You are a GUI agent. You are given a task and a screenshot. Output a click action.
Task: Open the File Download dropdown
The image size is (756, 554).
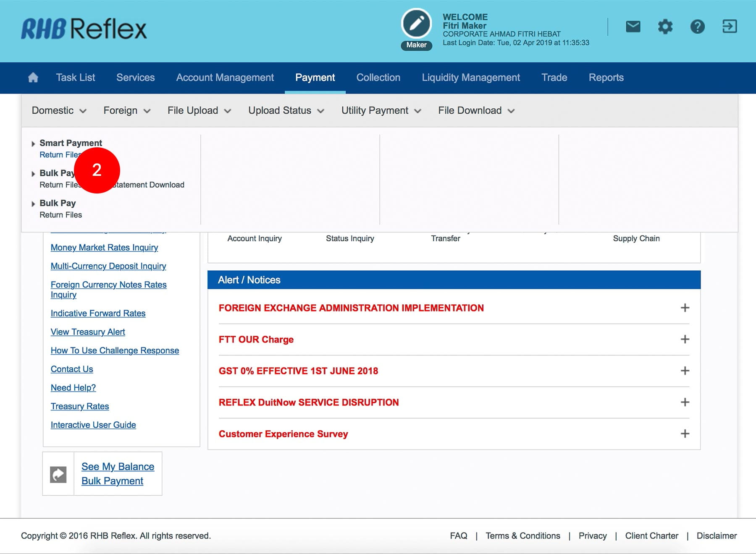click(476, 110)
